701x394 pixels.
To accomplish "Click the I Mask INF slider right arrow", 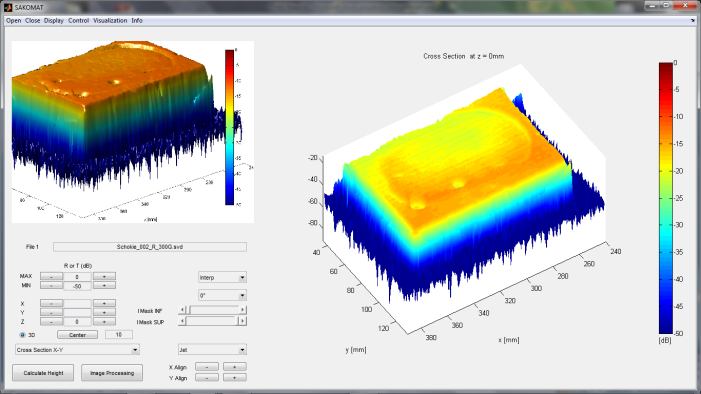I will coord(243,309).
